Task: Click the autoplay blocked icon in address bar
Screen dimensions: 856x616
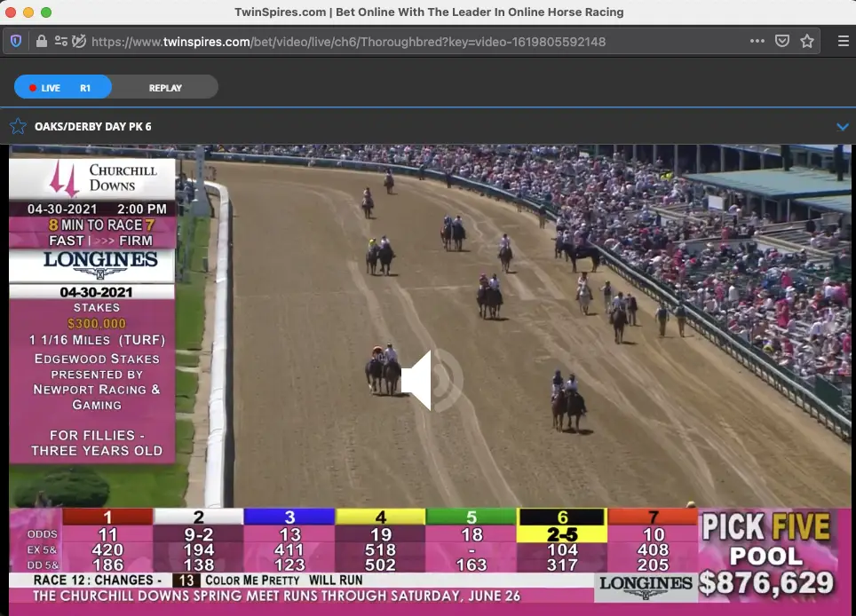Action: click(x=79, y=41)
